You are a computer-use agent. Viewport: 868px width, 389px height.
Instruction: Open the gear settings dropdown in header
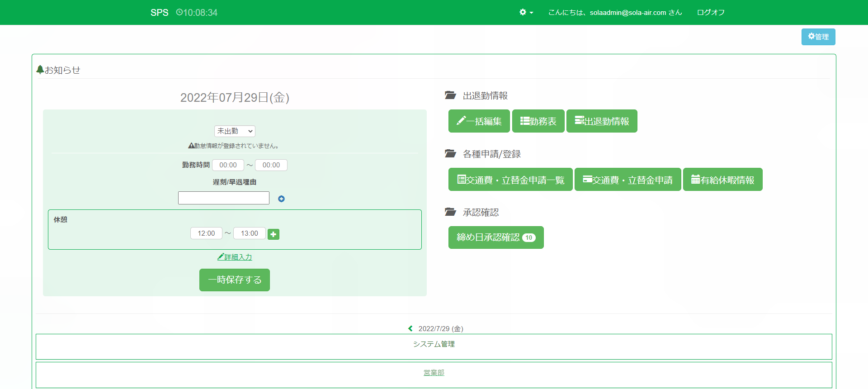point(526,13)
